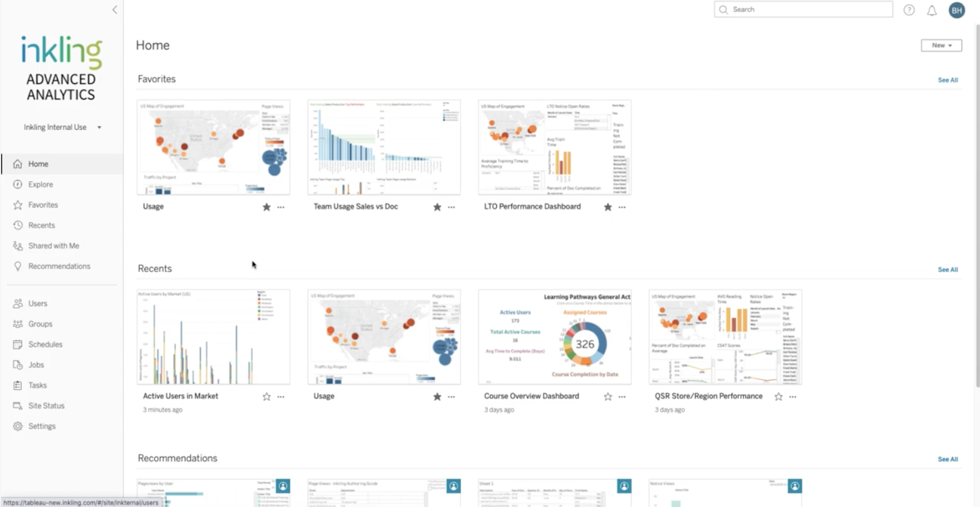Click the Recents clock icon

click(x=18, y=225)
